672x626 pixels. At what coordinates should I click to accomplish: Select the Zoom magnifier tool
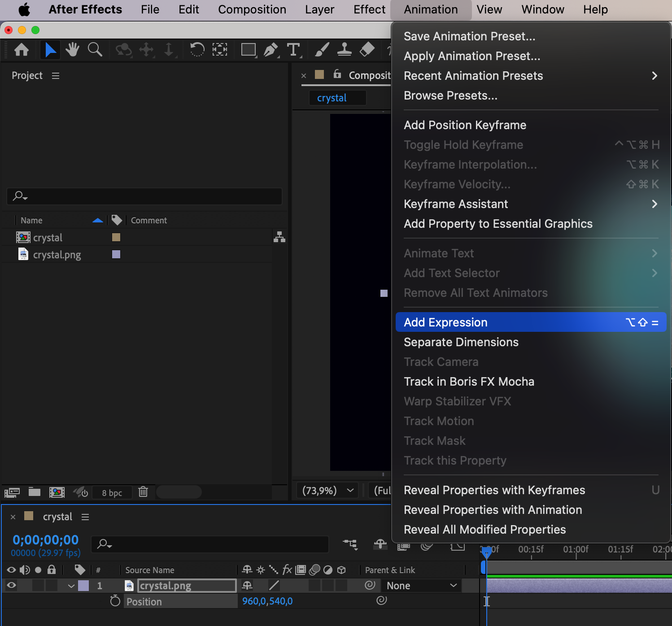(95, 49)
